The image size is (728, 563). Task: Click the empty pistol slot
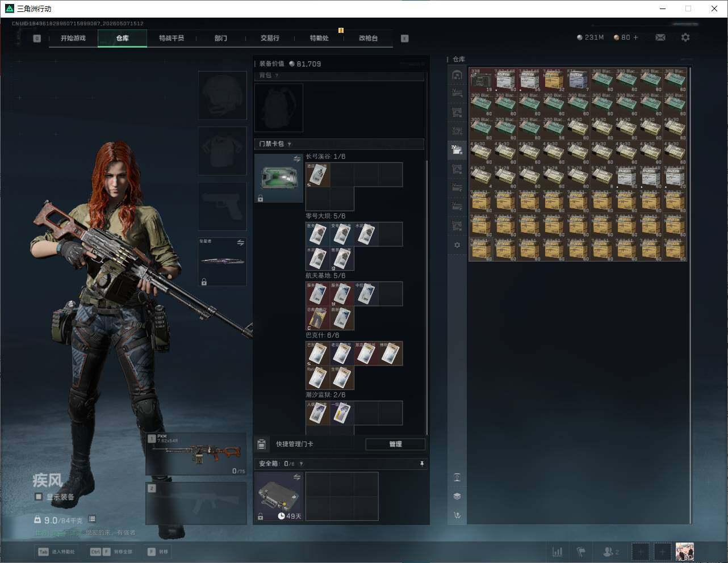coord(223,206)
